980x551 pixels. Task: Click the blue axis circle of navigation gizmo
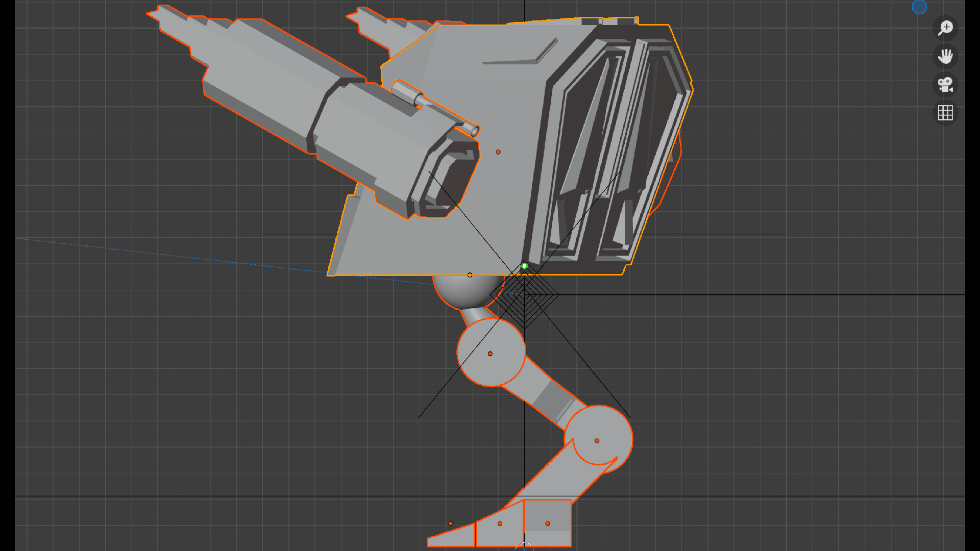click(919, 7)
